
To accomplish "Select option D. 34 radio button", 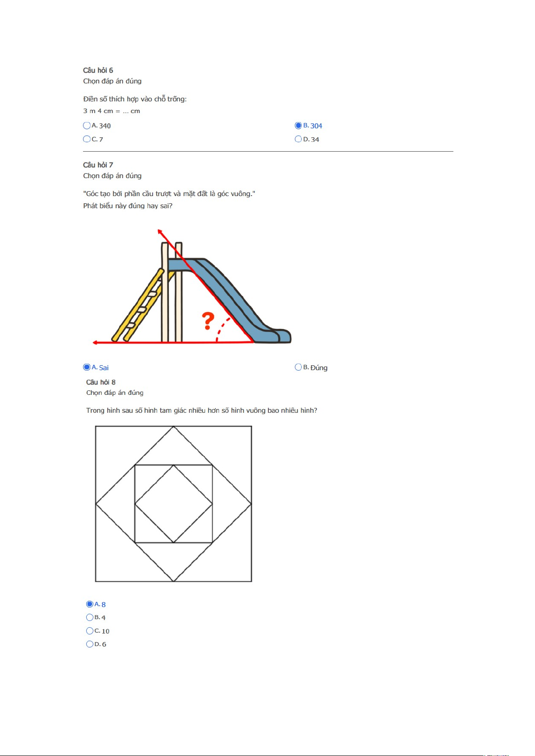I will click(298, 139).
